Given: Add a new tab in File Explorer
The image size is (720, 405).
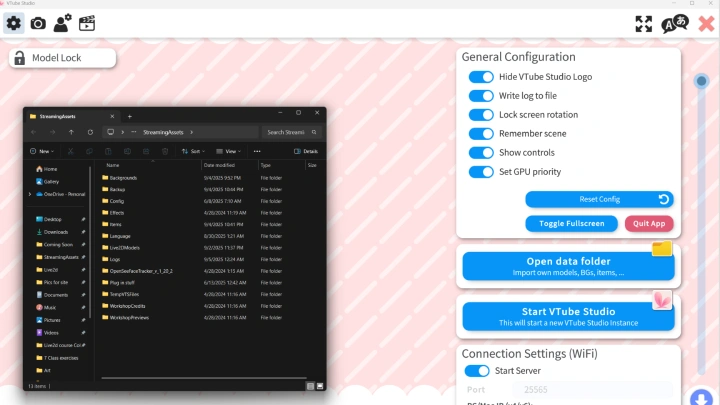Looking at the screenshot, I should point(129,117).
